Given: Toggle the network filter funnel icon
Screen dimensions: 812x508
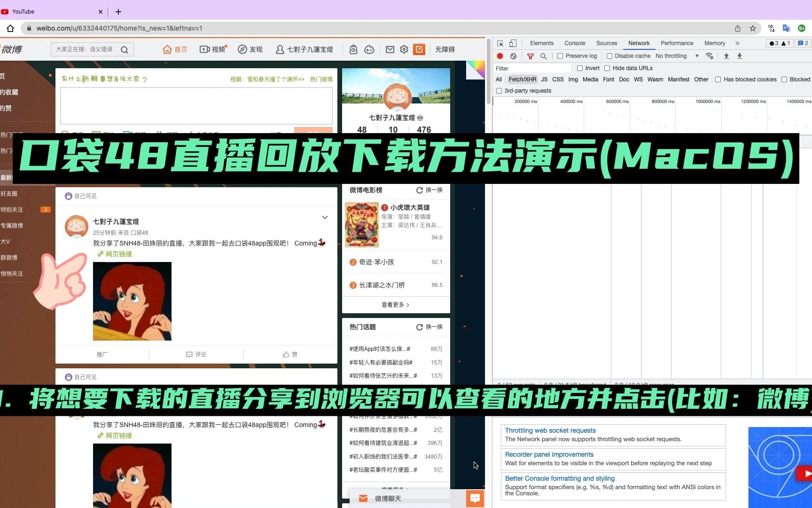Looking at the screenshot, I should coord(531,56).
